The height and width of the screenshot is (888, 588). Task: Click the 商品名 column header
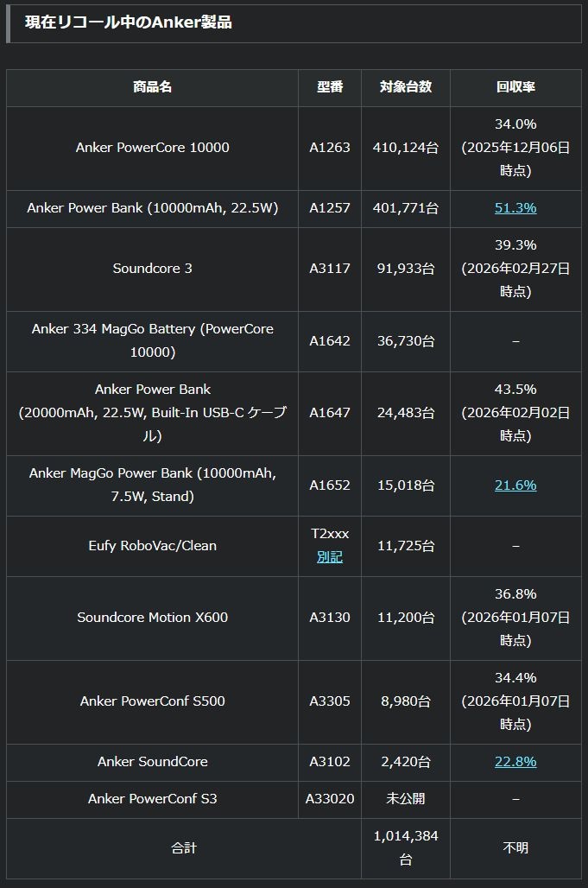point(153,87)
